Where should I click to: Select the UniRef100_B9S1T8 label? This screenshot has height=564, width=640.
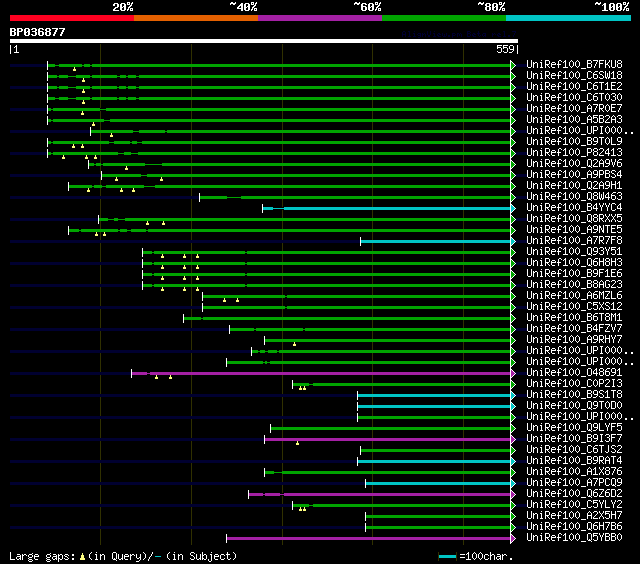pos(574,395)
